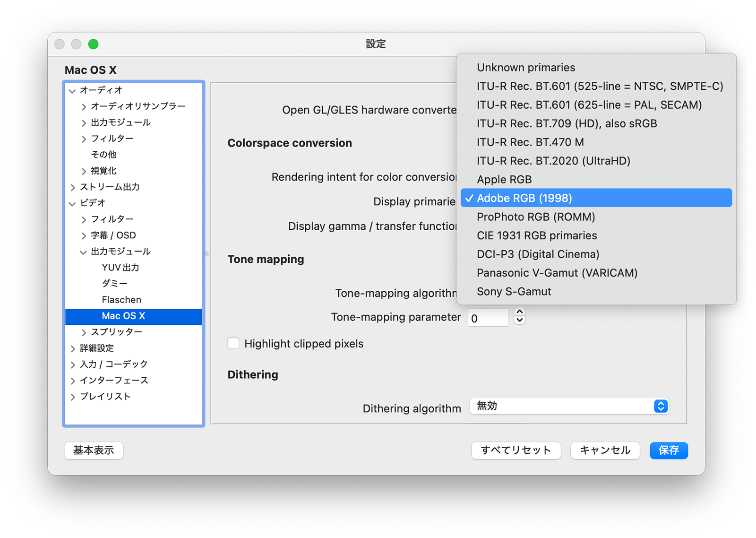This screenshot has width=756, height=538.
Task: Open the Dithering algorithm dropdown
Action: coord(569,406)
